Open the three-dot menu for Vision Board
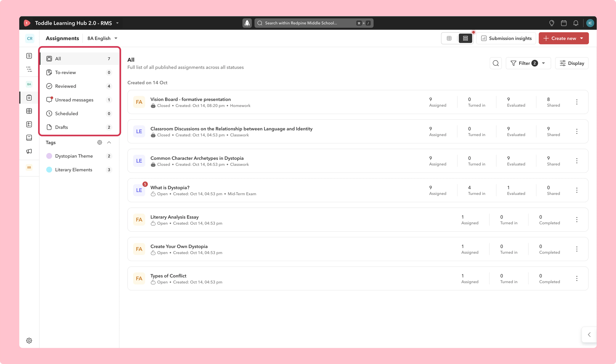616x364 pixels. pyautogui.click(x=577, y=102)
